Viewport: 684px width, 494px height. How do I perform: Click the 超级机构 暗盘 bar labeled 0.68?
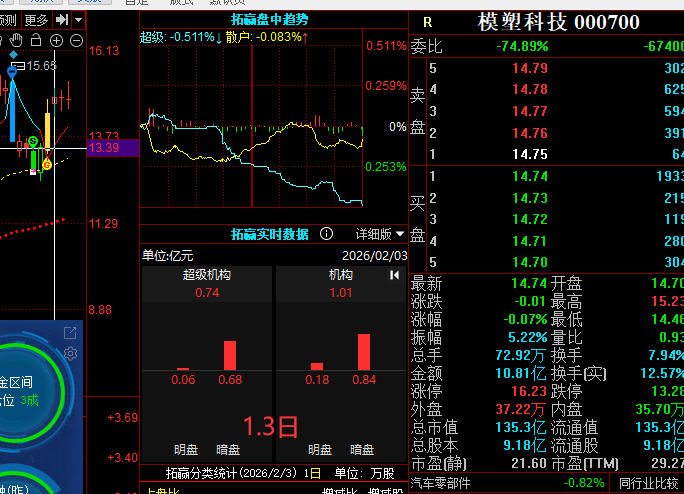tap(230, 355)
